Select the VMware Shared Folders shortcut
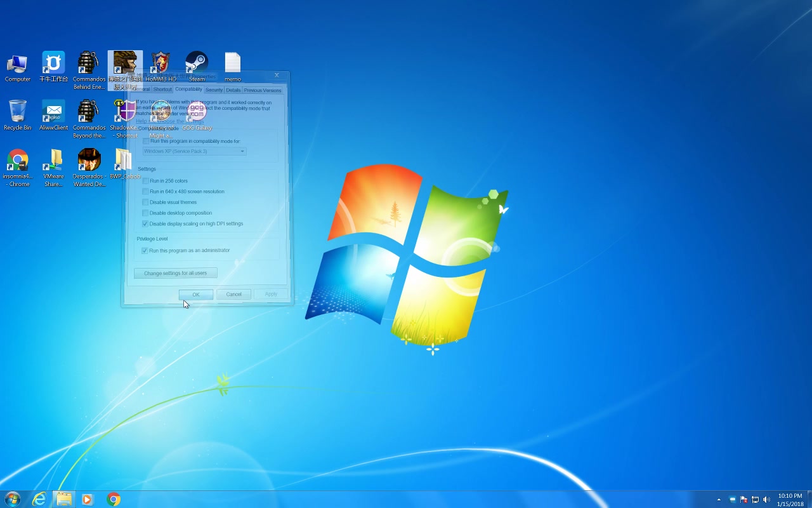 click(x=53, y=168)
